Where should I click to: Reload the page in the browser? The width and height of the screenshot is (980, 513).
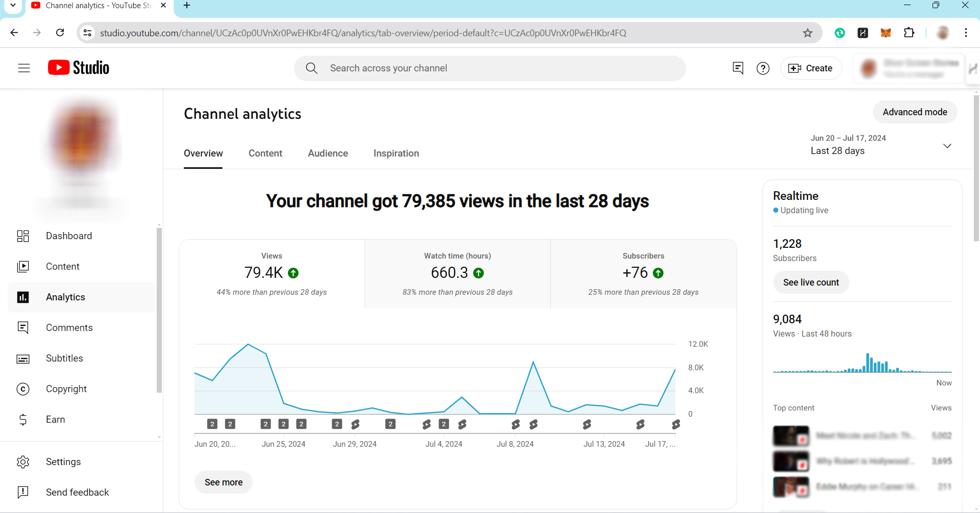pos(60,33)
